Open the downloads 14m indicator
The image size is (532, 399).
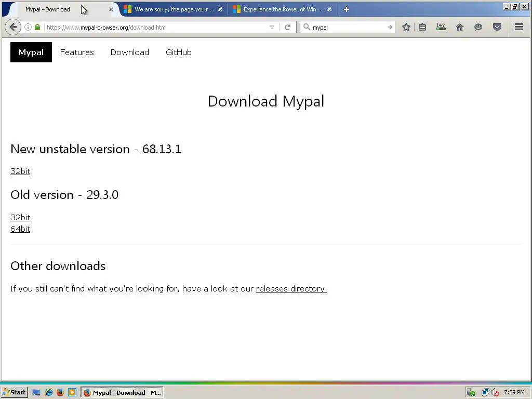(441, 27)
